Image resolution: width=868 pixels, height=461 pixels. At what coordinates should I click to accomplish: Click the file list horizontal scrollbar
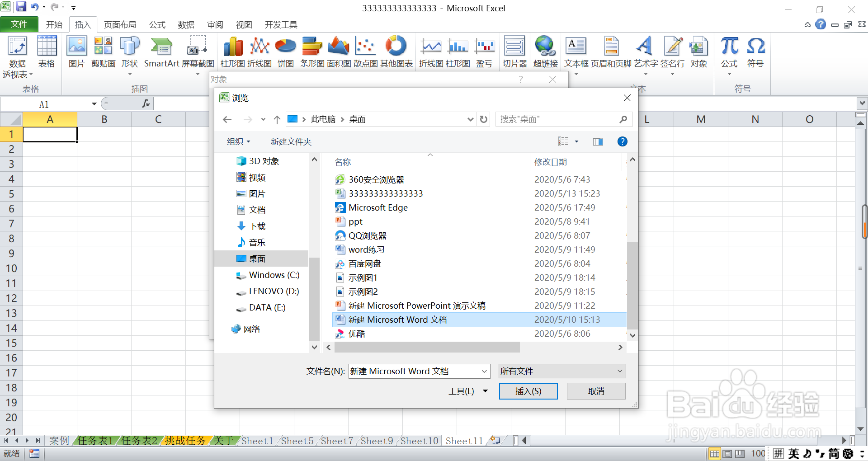[x=427, y=347]
